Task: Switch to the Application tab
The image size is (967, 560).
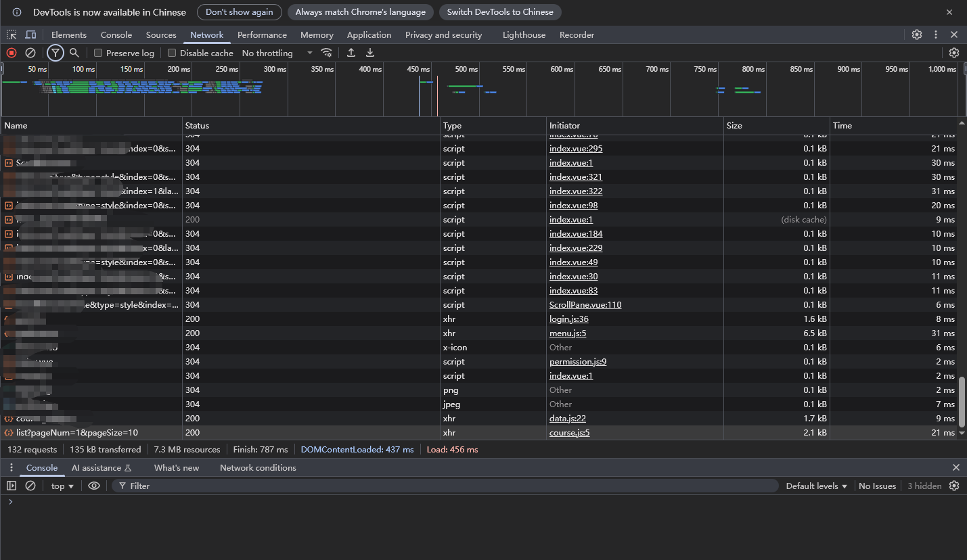Action: coord(369,34)
